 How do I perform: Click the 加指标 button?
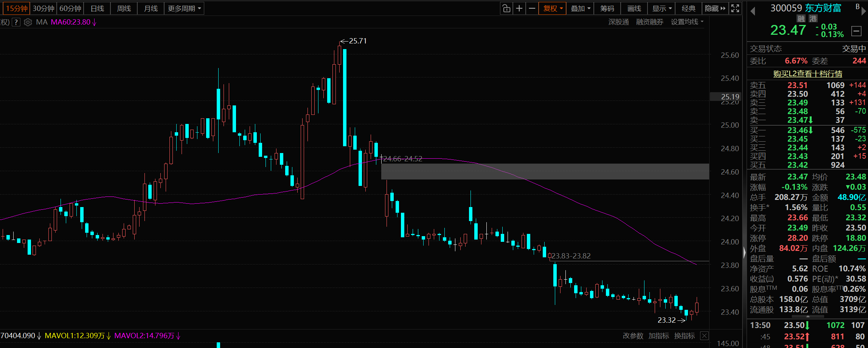tap(658, 336)
